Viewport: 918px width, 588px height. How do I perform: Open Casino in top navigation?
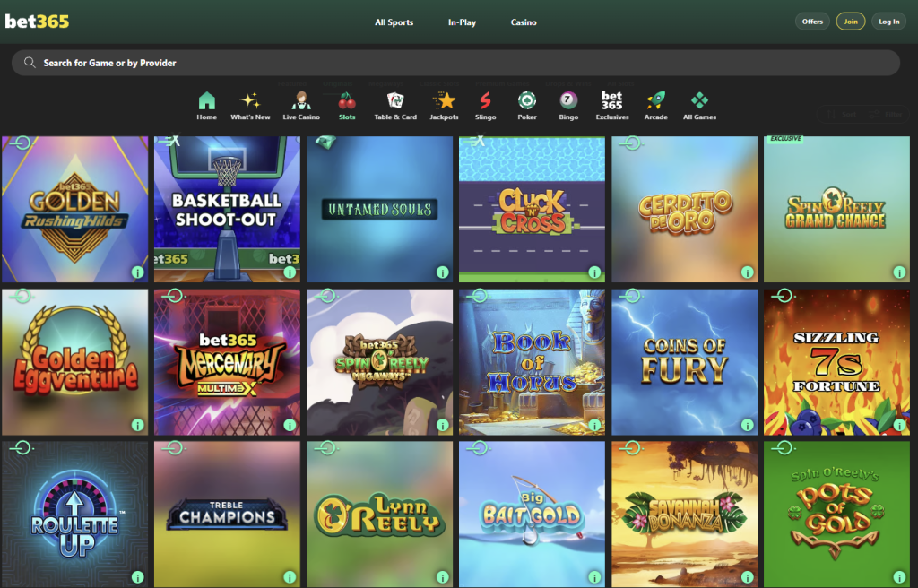(524, 22)
